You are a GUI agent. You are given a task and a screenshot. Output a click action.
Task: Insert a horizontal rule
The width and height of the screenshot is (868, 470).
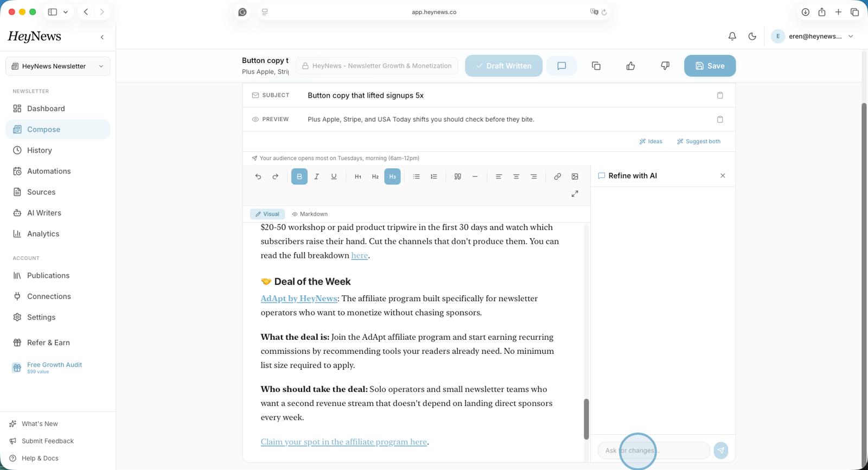point(475,176)
